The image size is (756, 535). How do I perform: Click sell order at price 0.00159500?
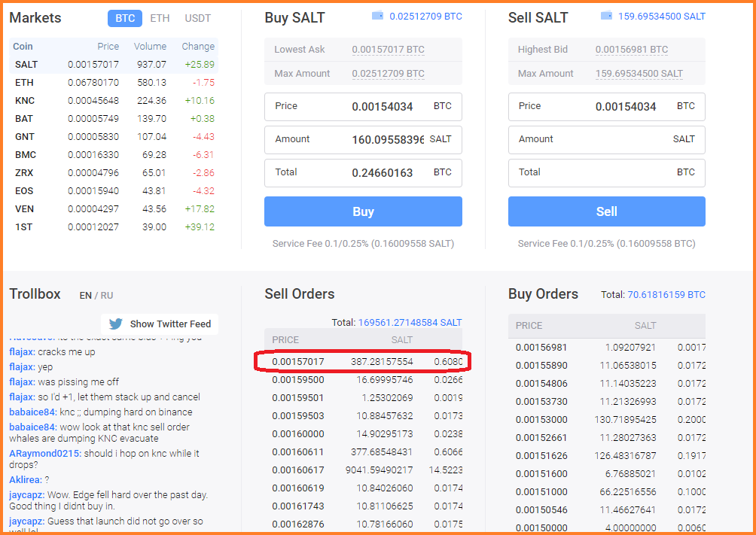coord(363,380)
